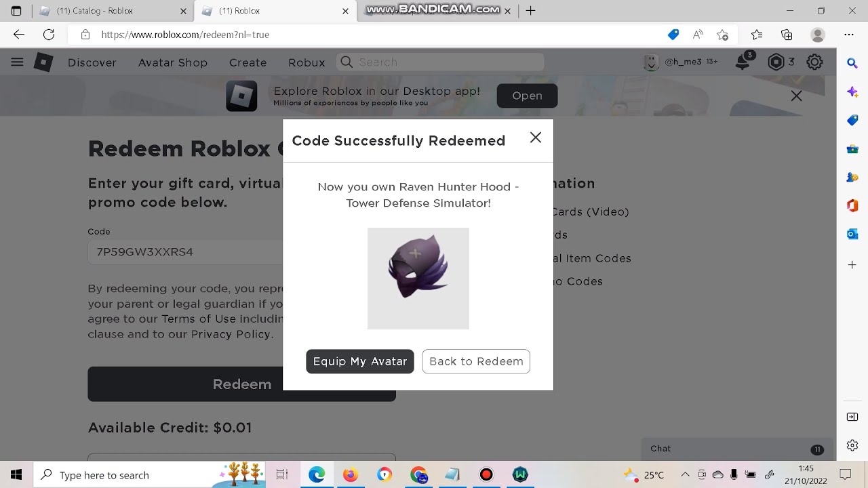The image size is (868, 488).
Task: Open the Terms of Use link
Action: pos(199,319)
